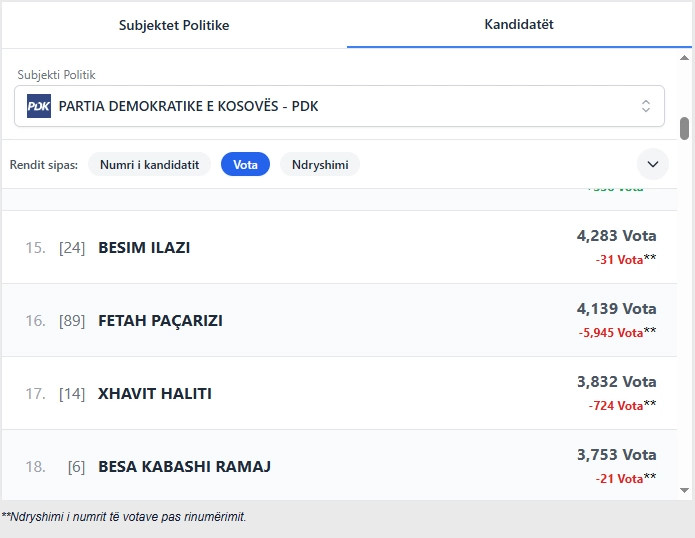Click the up-down selector arrows in party field
The image size is (695, 538).
(645, 106)
